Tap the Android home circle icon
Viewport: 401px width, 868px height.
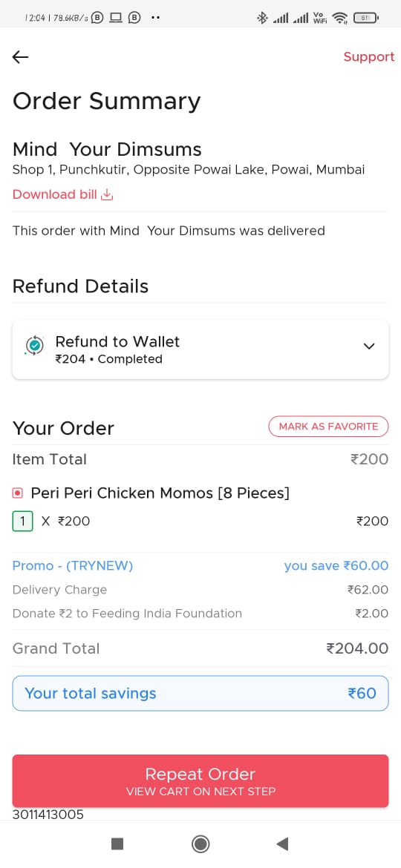click(200, 844)
